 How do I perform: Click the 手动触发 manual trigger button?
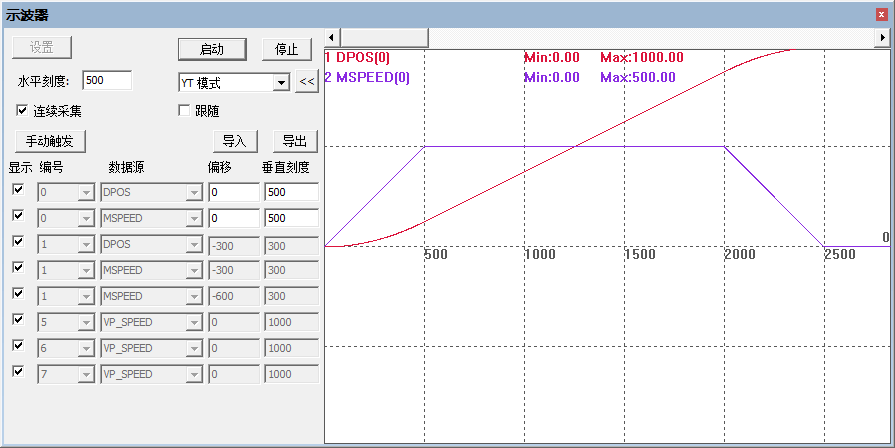pos(50,141)
